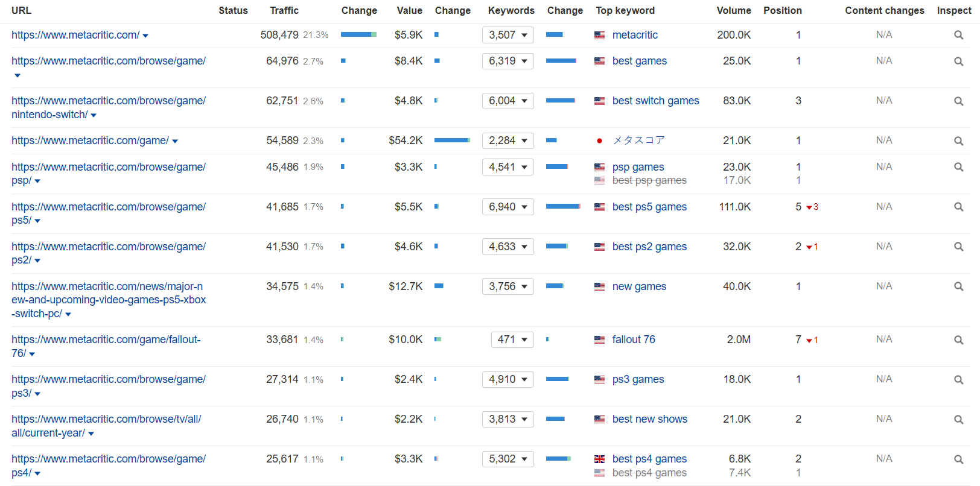Click the inspect icon for fallout 76 row
The width and height of the screenshot is (980, 486).
click(958, 339)
